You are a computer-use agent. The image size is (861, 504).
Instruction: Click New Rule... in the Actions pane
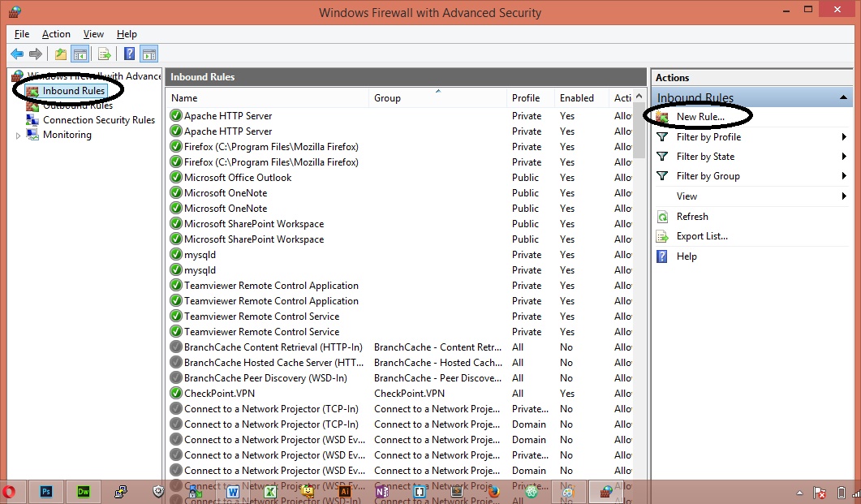pyautogui.click(x=700, y=116)
